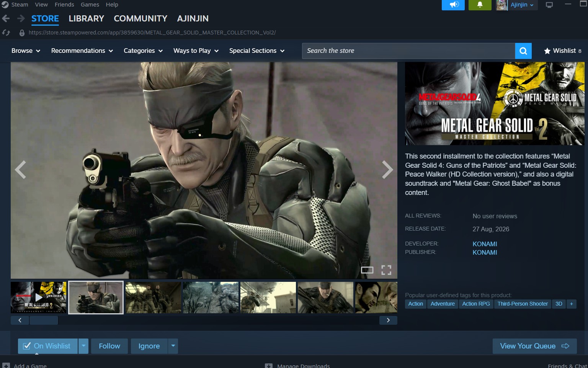This screenshot has width=588, height=368.
Task: Open the KONAMI publisher link
Action: pos(485,252)
